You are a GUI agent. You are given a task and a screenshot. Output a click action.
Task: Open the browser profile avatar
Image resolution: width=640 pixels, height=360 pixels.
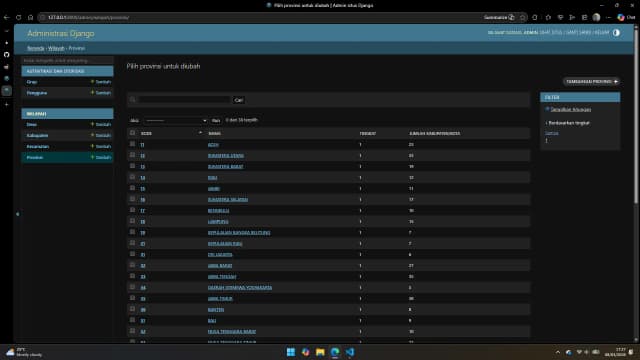[596, 17]
